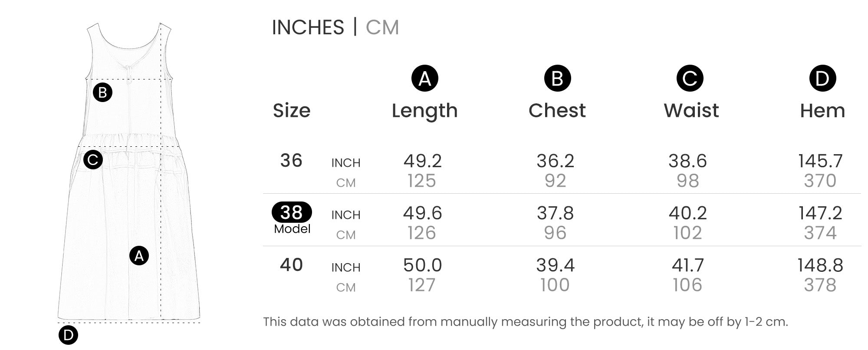Screen dimensions: 868x350
Task: Click the A marker on dress diagram
Action: (x=139, y=255)
